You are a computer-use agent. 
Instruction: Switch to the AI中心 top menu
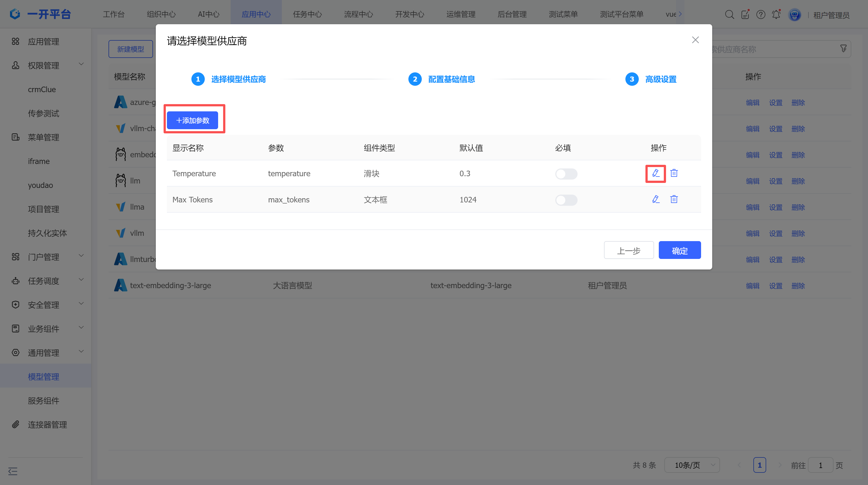[209, 14]
